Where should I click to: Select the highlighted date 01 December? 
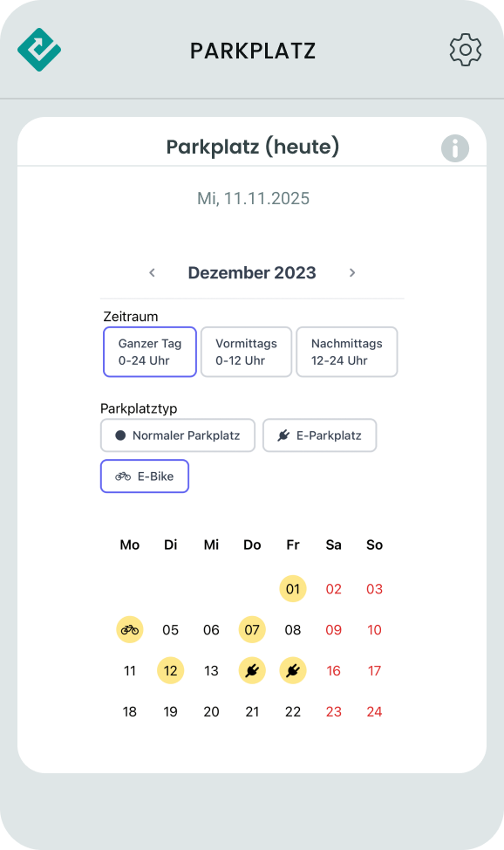pos(293,588)
